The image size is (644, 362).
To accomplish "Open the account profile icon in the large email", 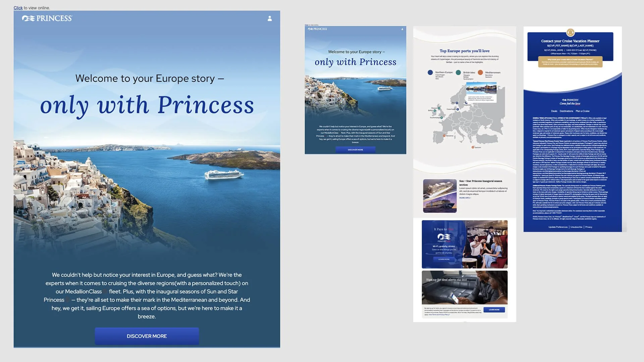I will 270,18.
